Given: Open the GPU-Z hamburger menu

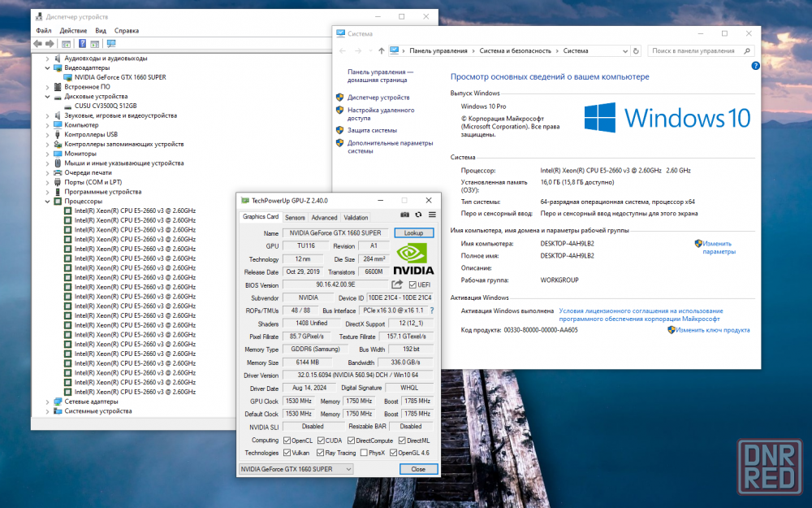Looking at the screenshot, I should tap(432, 215).
